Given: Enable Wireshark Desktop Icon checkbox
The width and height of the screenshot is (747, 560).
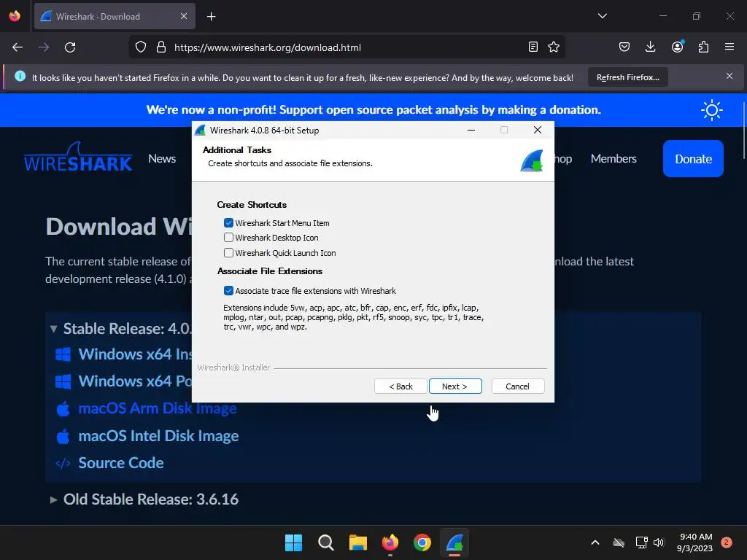Looking at the screenshot, I should [x=228, y=237].
